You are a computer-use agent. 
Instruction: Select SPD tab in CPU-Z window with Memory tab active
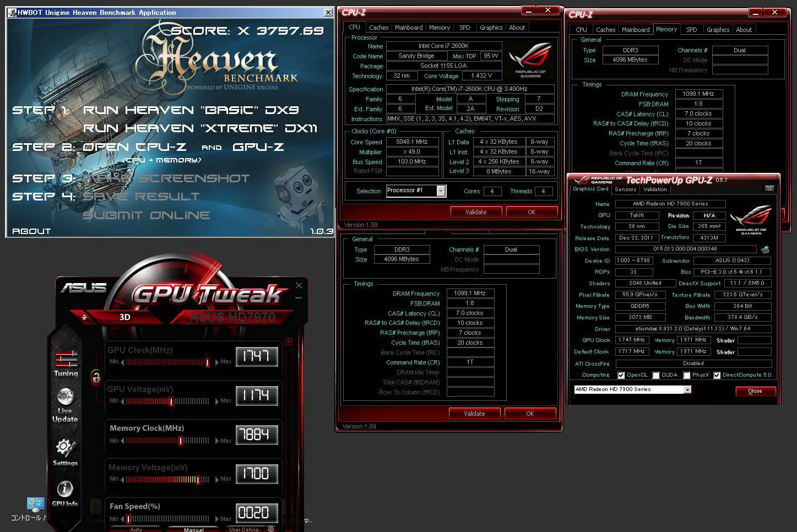pyautogui.click(x=691, y=30)
